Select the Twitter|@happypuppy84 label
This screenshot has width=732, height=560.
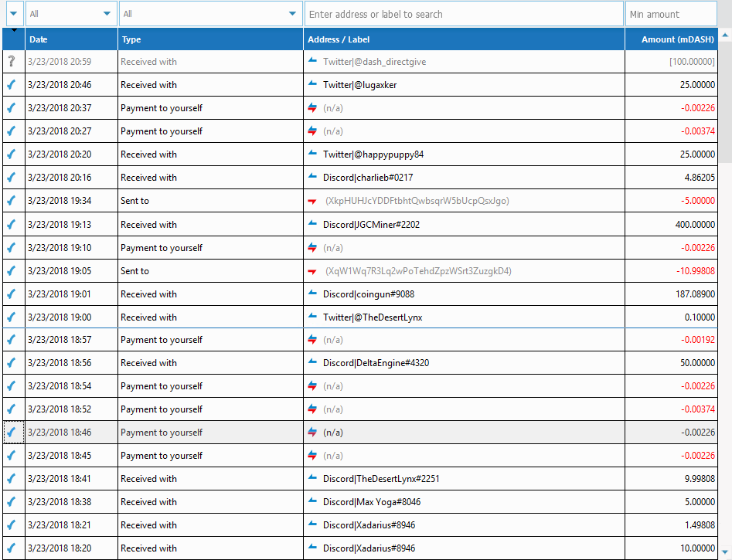pyautogui.click(x=373, y=154)
